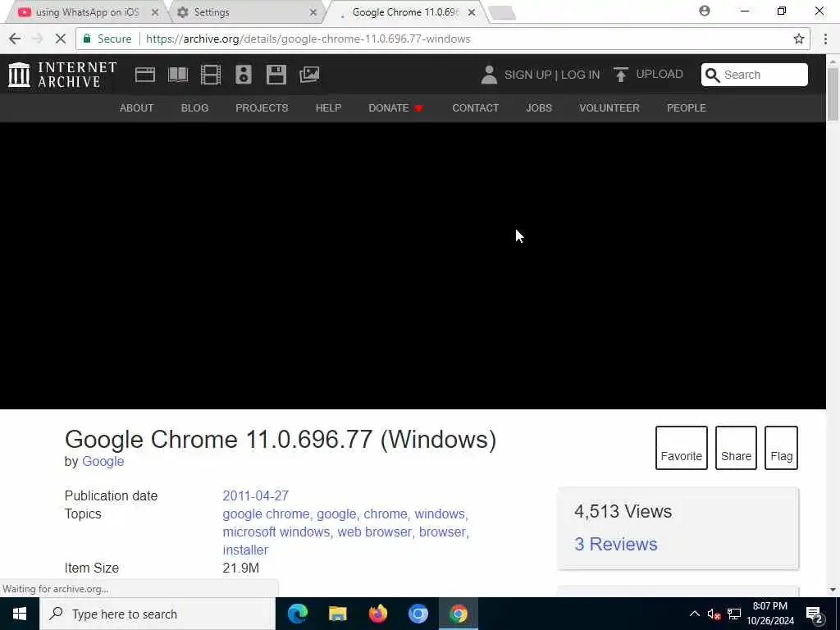
Task: Open the HELP menu item
Action: 328,108
